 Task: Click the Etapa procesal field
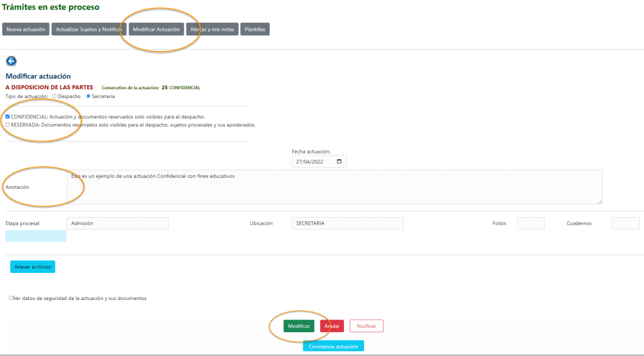point(118,223)
